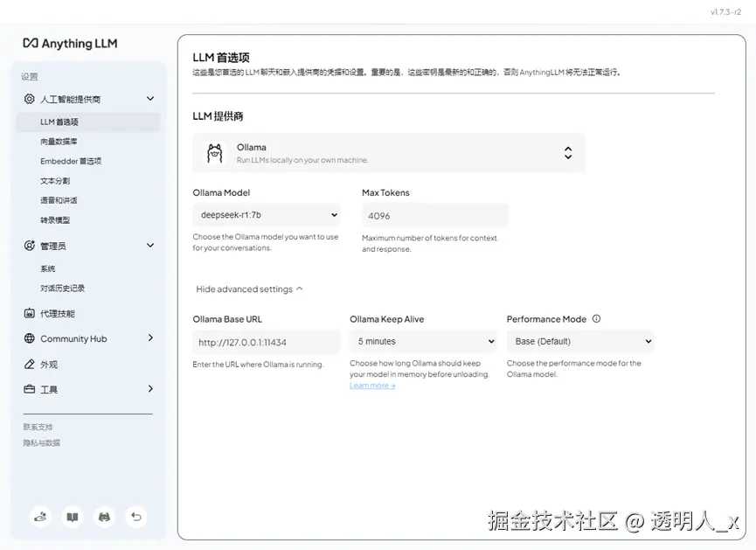Open the Discord icon in sidebar footer
The image size is (756, 550).
tap(104, 517)
